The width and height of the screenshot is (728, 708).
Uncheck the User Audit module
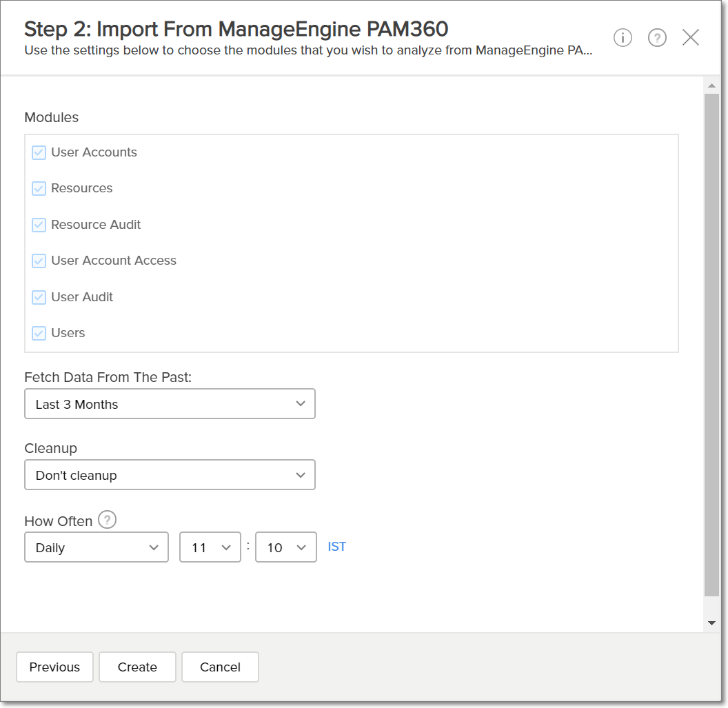39,297
